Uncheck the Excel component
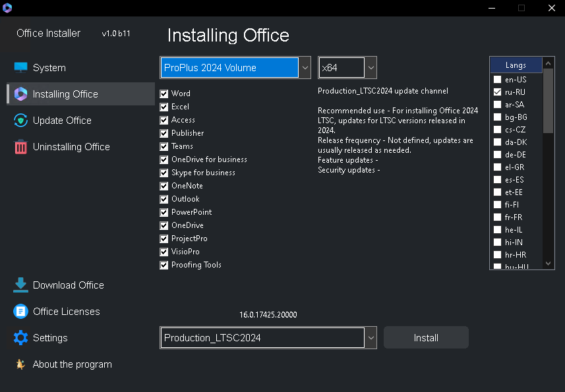565x392 pixels. (x=164, y=107)
